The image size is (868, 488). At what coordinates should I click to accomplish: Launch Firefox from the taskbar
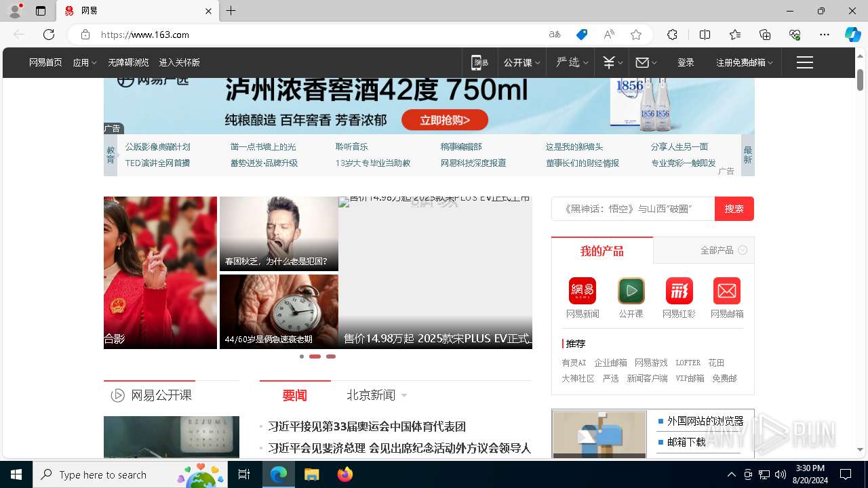345,474
